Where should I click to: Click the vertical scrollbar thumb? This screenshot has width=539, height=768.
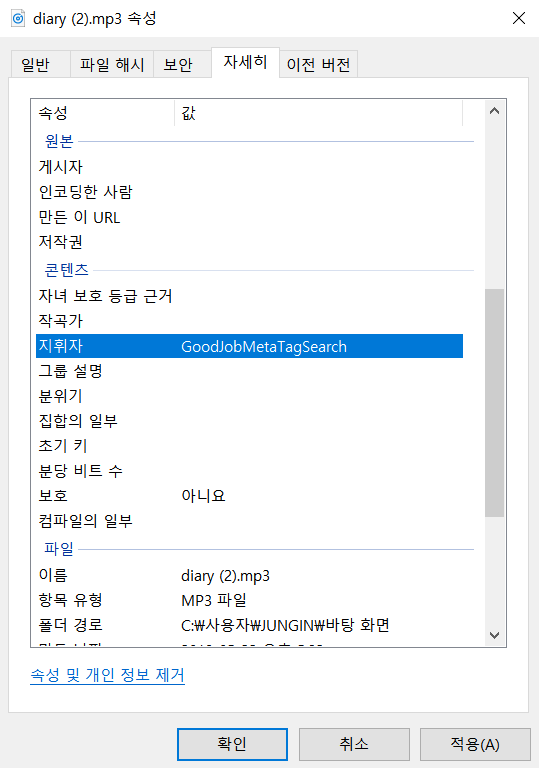click(494, 403)
